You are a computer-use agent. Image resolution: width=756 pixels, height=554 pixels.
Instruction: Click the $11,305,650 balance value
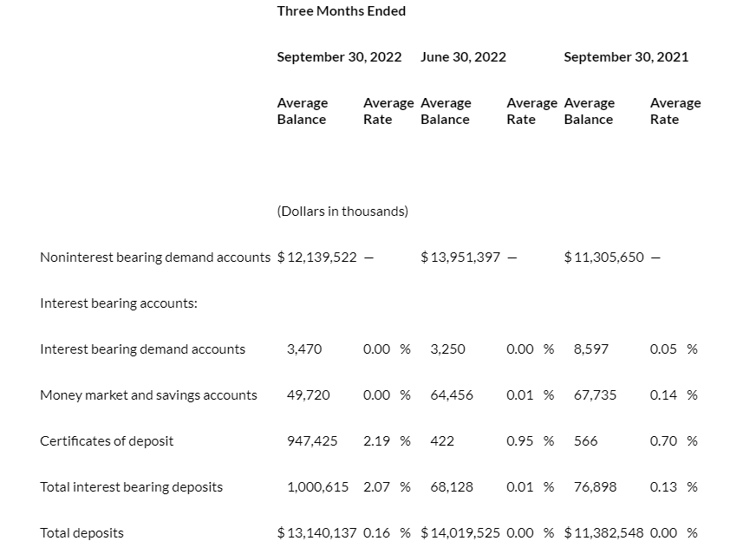[x=604, y=257]
